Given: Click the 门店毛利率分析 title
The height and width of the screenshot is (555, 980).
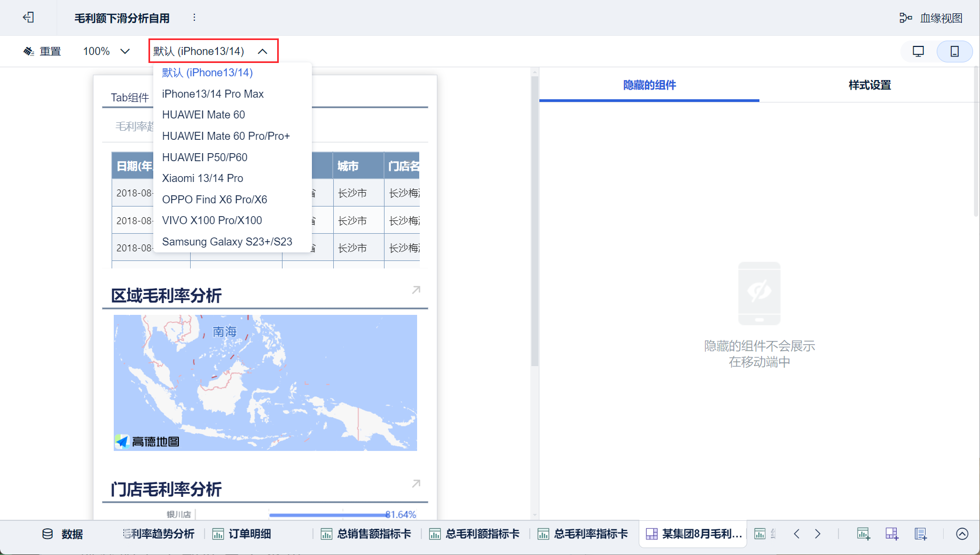Looking at the screenshot, I should (166, 489).
